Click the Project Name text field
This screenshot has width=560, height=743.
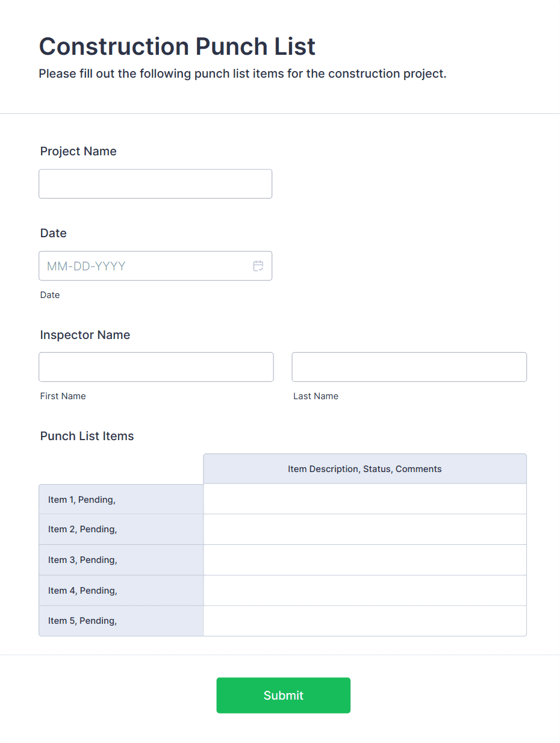(x=155, y=184)
